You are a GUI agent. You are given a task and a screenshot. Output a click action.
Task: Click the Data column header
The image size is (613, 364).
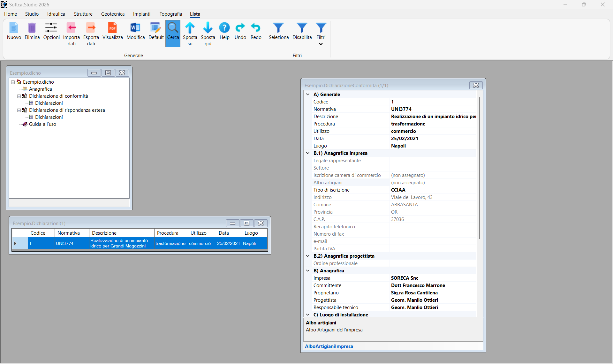[229, 233]
